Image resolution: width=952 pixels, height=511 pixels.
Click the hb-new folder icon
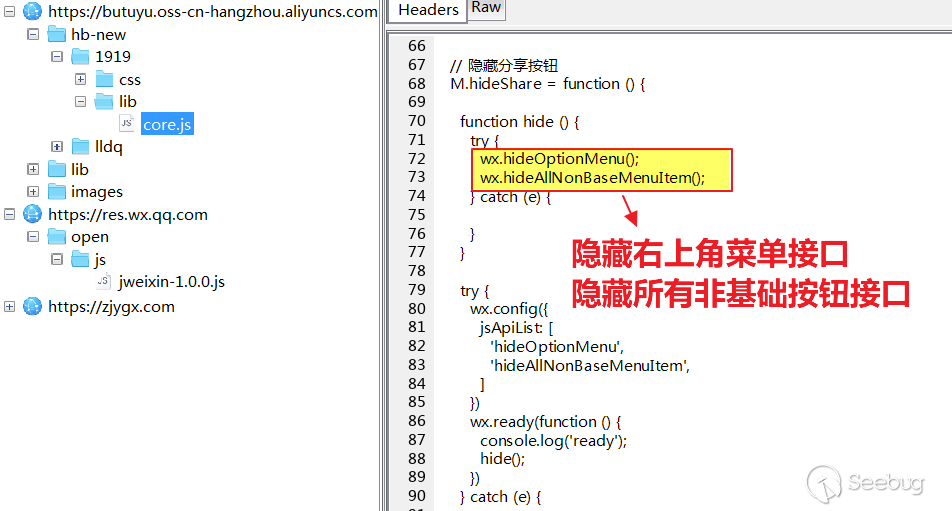point(56,34)
